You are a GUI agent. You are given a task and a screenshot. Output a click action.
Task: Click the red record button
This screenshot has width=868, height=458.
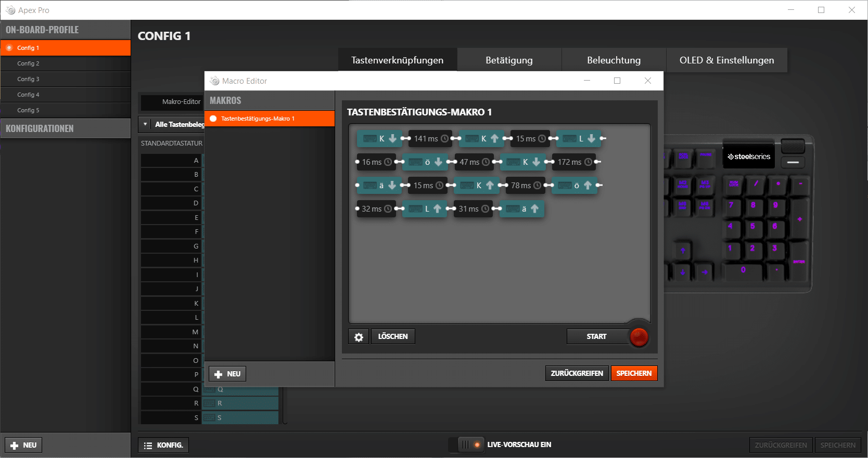pyautogui.click(x=639, y=337)
